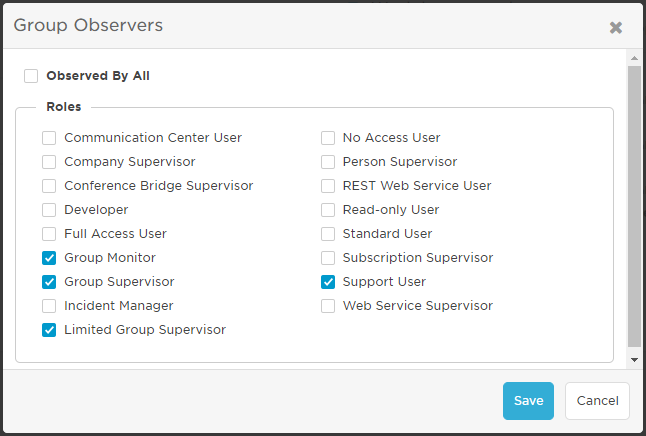Click the Cancel button

(x=597, y=401)
